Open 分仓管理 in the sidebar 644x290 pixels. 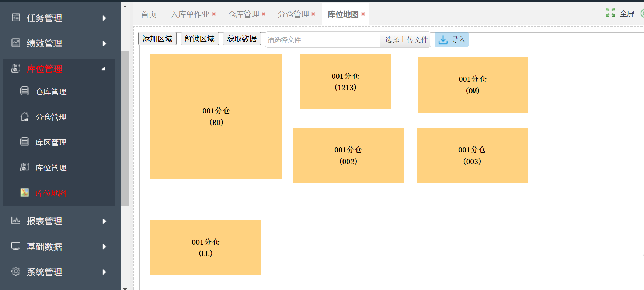coord(51,117)
